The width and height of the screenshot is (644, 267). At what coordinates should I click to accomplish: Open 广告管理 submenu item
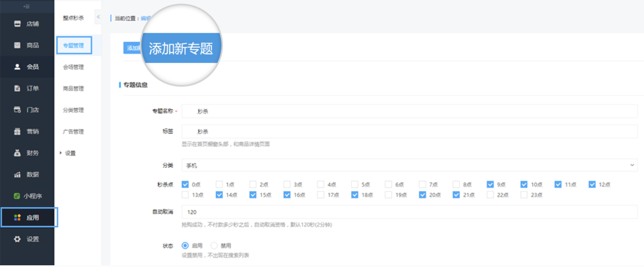[x=74, y=131]
